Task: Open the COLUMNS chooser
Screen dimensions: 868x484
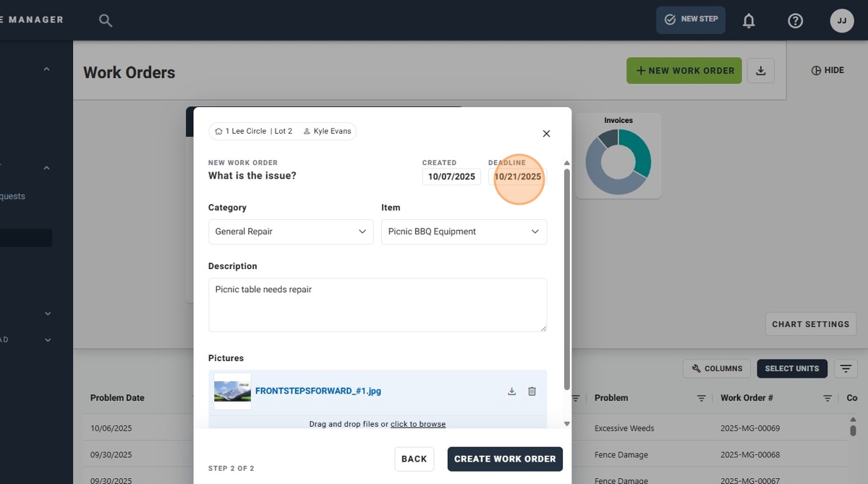Action: pyautogui.click(x=717, y=368)
